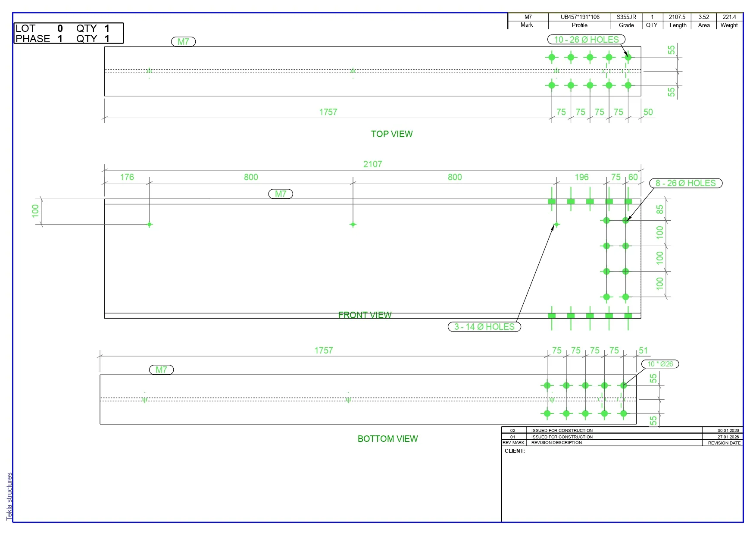This screenshot has width=756, height=535.
Task: Click the "8 - 26 Ø HOLES" callout label
Action: pos(686,183)
